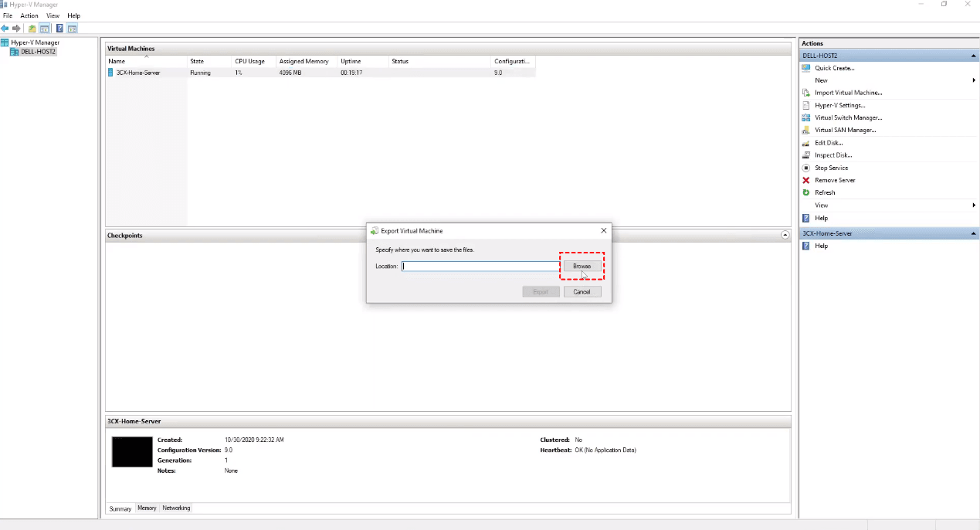Open the Action menu
This screenshot has height=530, width=980.
click(x=29, y=15)
